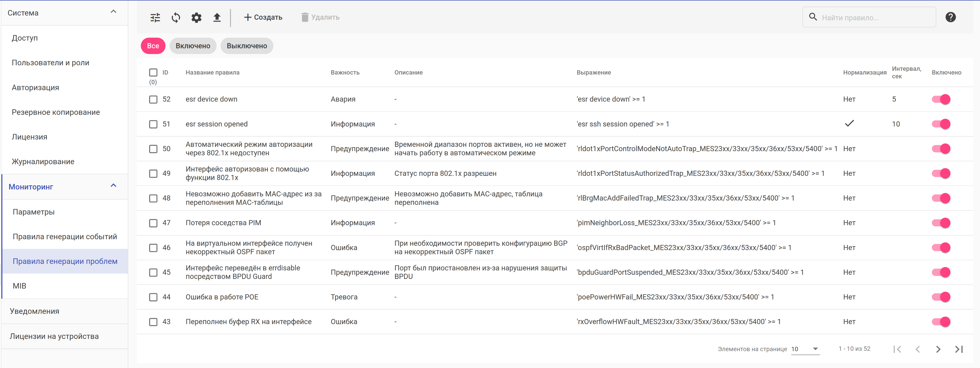The height and width of the screenshot is (368, 980).
Task: Click the search magnifier icon
Action: tap(813, 17)
